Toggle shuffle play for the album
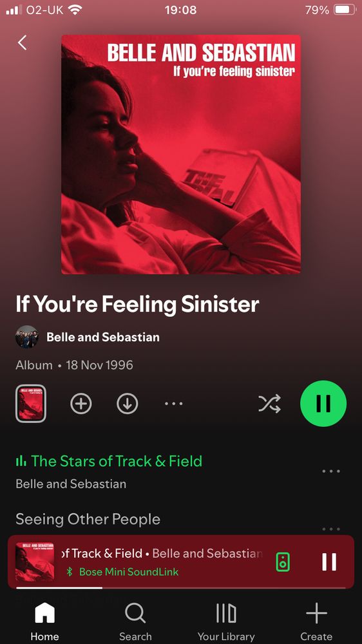The width and height of the screenshot is (362, 644). pos(269,404)
